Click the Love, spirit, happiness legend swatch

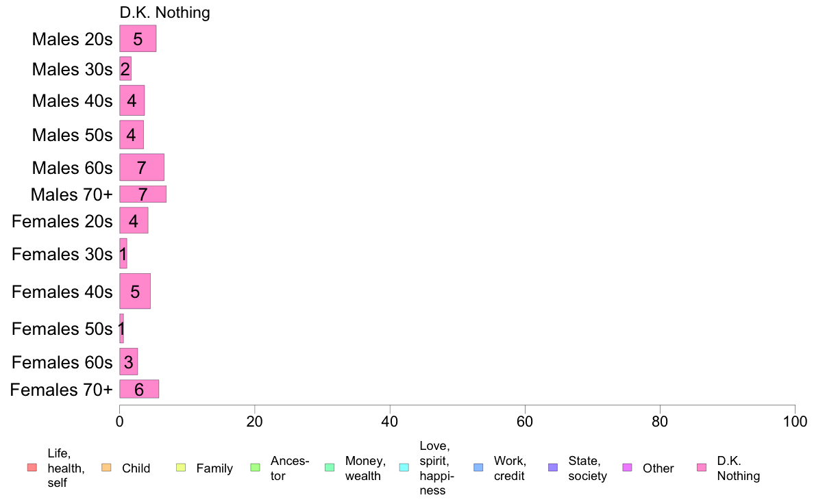click(x=404, y=468)
